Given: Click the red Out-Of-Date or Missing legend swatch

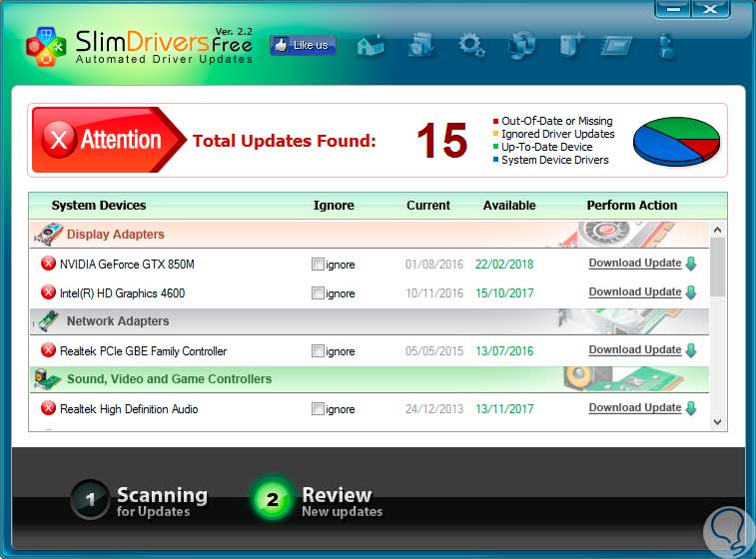Looking at the screenshot, I should [495, 121].
